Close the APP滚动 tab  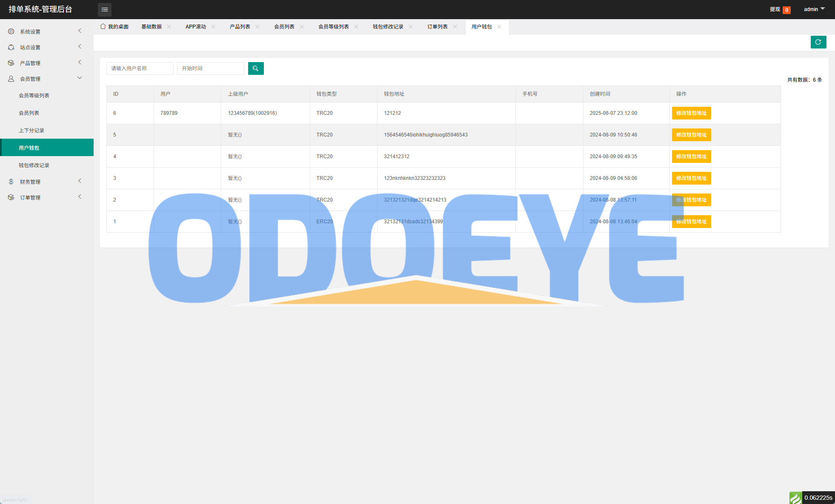[213, 26]
